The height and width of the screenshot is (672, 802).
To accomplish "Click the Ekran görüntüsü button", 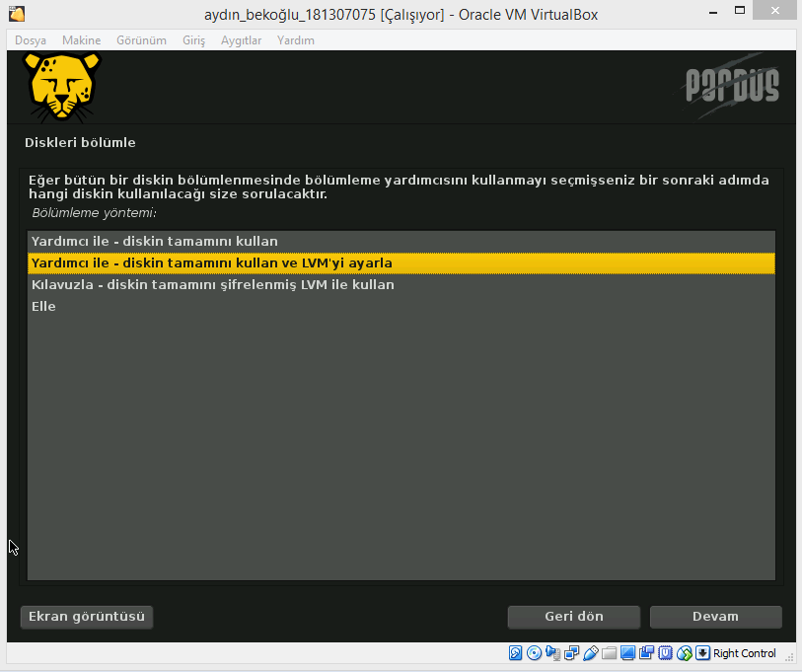I will [87, 617].
